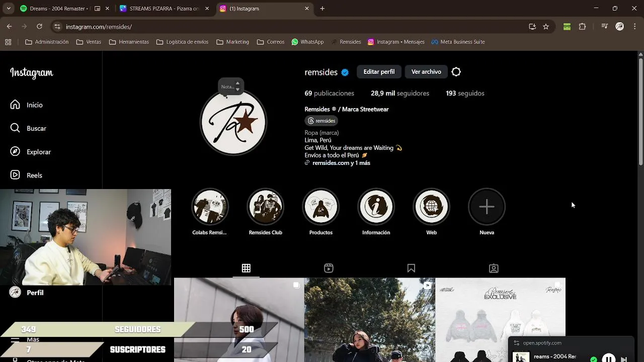Viewport: 644px width, 362px height.
Task: Open the media control playlist icon
Action: [x=605, y=27]
